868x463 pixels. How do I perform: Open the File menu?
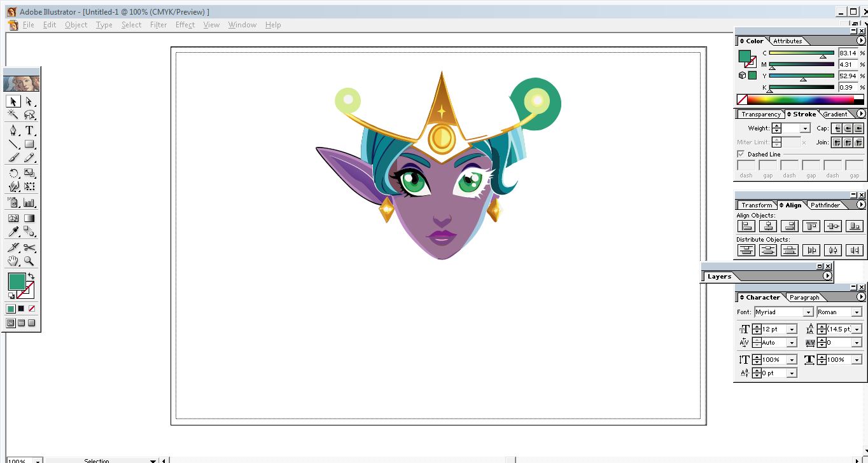coord(28,25)
